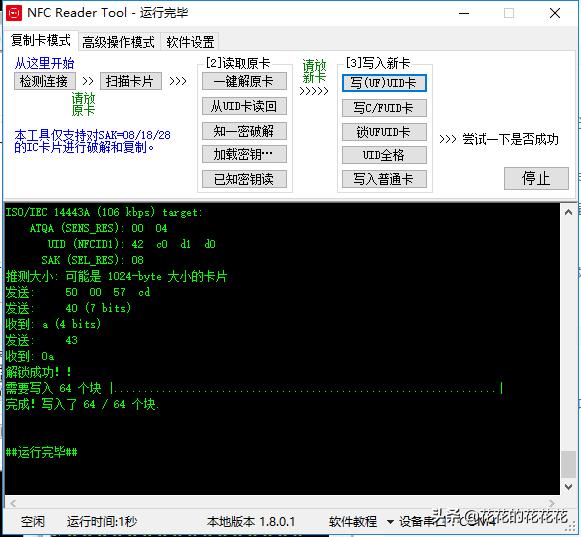Click the 完成!写入了 64 / 64 line

pos(82,404)
